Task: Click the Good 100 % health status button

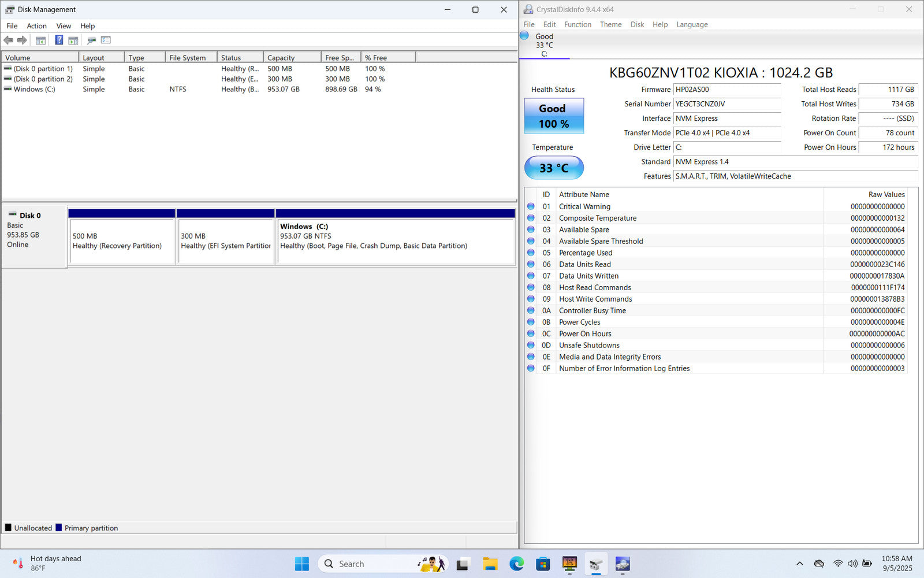Action: [x=554, y=116]
